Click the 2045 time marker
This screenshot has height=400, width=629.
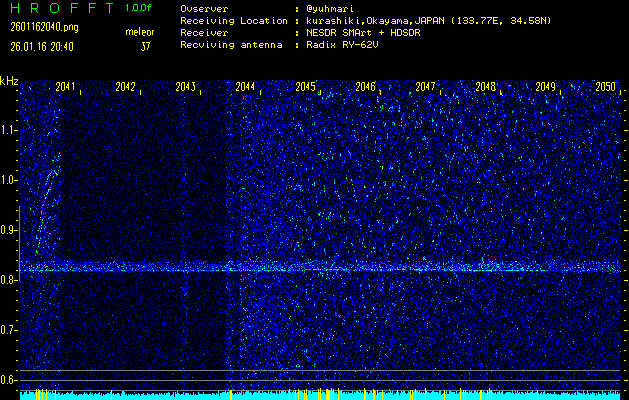coord(305,87)
